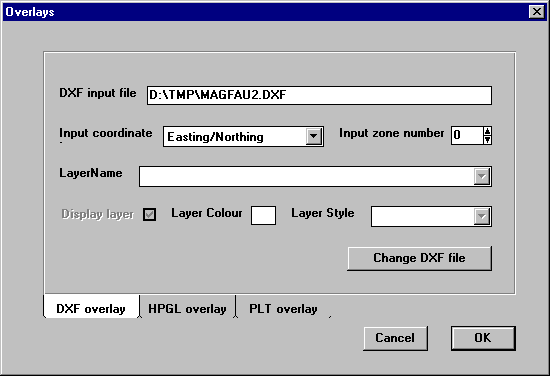The height and width of the screenshot is (376, 550).
Task: Click the Cancel button
Action: tap(395, 338)
